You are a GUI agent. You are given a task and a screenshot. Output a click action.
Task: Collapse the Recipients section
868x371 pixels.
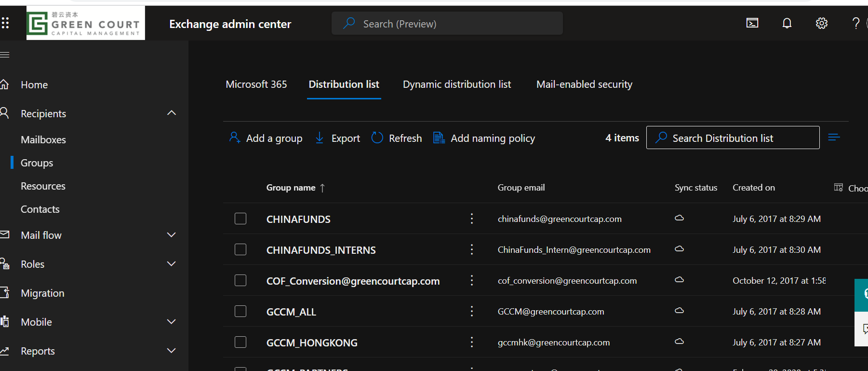pyautogui.click(x=172, y=113)
